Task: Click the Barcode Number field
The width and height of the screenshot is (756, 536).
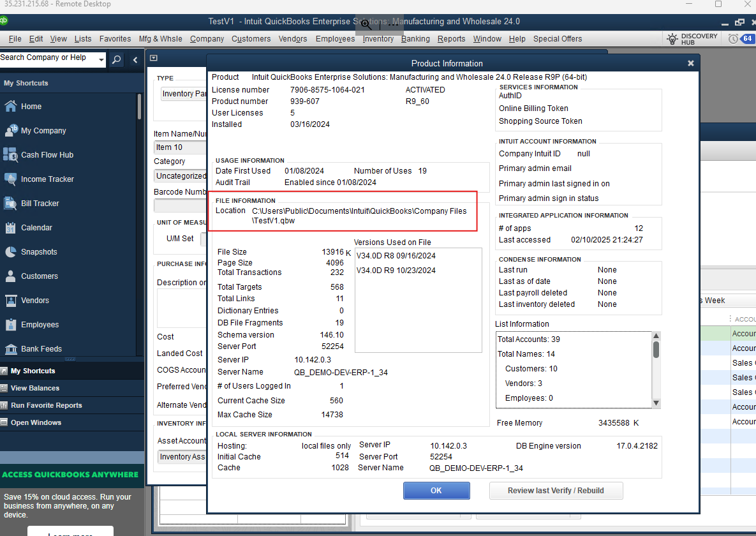Action: (x=181, y=205)
